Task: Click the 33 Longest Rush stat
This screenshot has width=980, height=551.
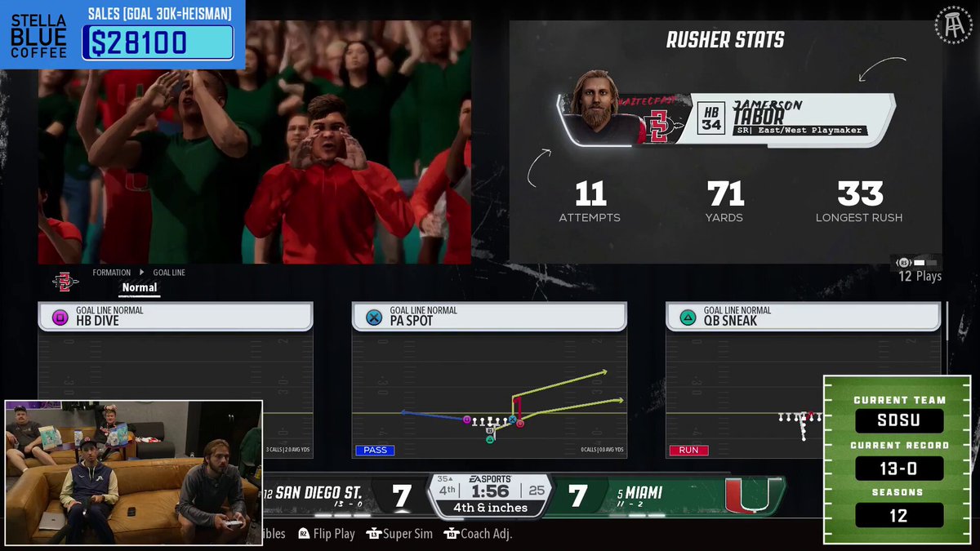Action: pyautogui.click(x=859, y=202)
